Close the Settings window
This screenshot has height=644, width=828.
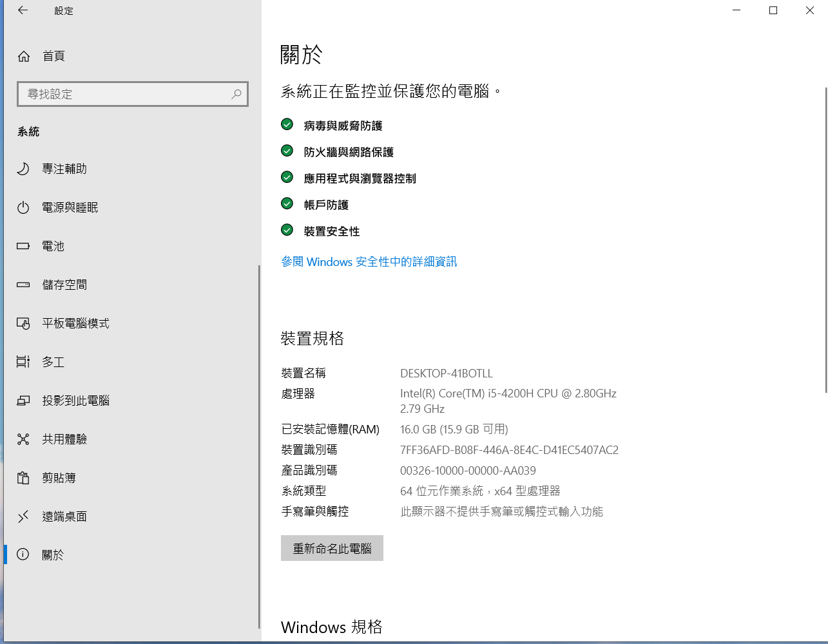pyautogui.click(x=810, y=10)
